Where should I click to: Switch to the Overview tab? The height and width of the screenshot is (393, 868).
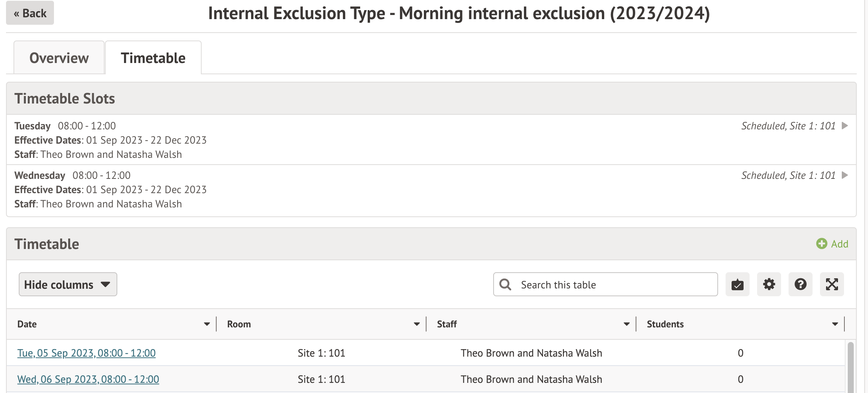pos(59,58)
